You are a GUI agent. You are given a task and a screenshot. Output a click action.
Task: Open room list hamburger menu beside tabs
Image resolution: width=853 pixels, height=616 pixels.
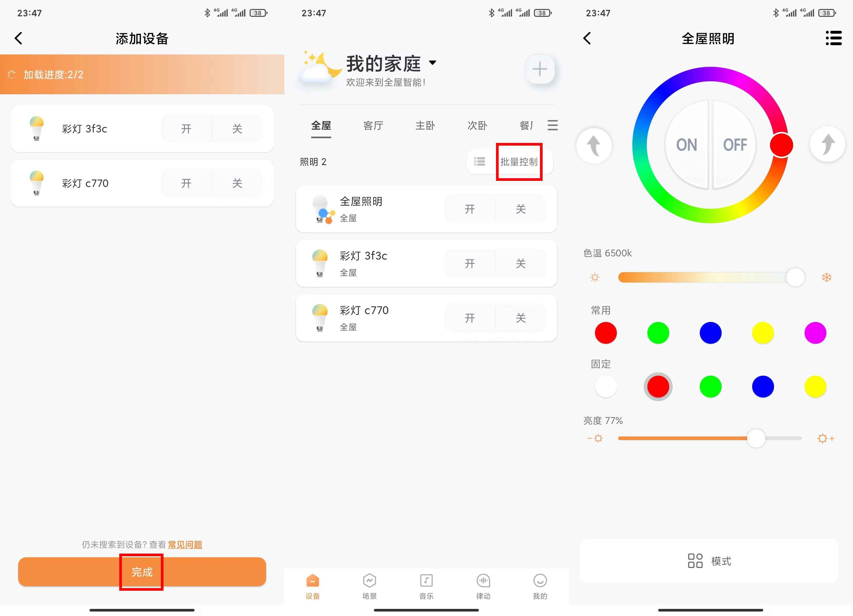pos(552,125)
